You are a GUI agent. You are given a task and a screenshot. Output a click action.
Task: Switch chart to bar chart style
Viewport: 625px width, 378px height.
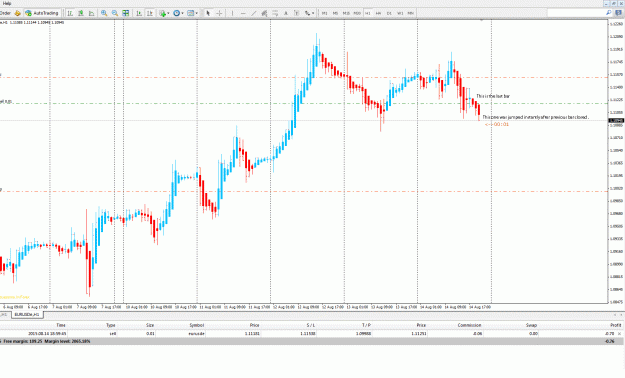pyautogui.click(x=70, y=13)
